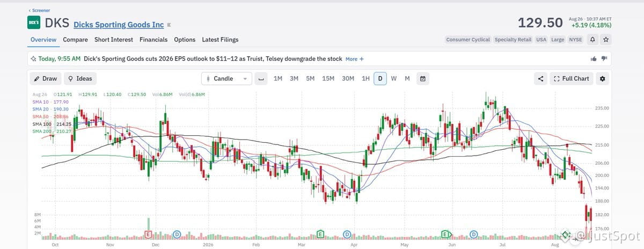The image size is (644, 249).
Task: Open the Candle chart type dropdown
Action: pos(226,78)
